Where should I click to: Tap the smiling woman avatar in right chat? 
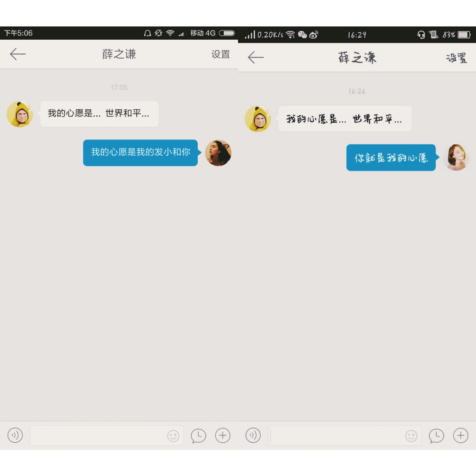pyautogui.click(x=456, y=157)
